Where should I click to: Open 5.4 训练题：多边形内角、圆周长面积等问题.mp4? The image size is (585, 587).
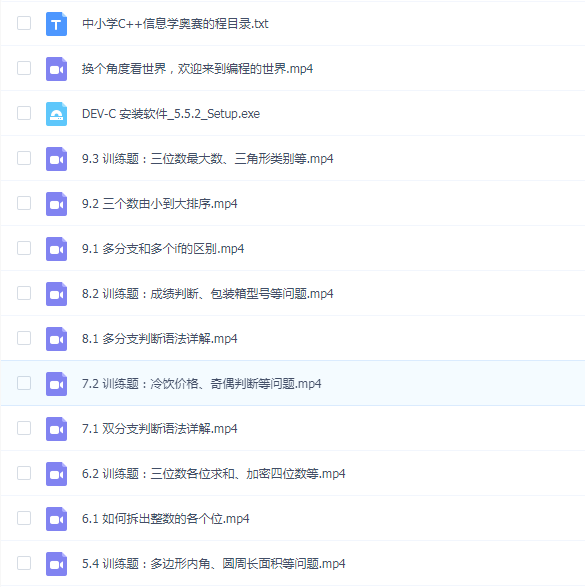click(x=213, y=563)
